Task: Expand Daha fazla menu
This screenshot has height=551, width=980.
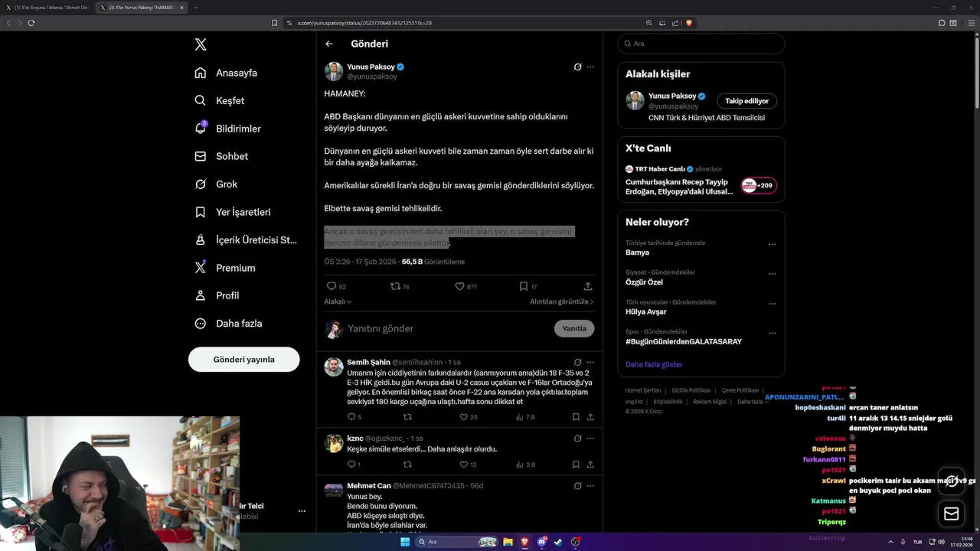Action: point(228,323)
